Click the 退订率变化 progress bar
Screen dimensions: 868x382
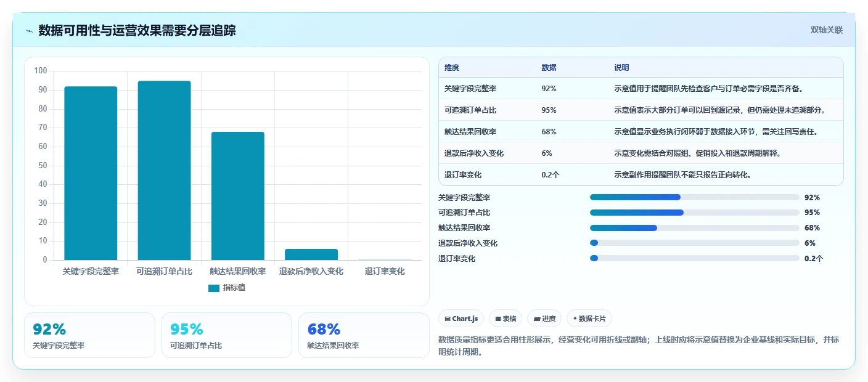695,258
